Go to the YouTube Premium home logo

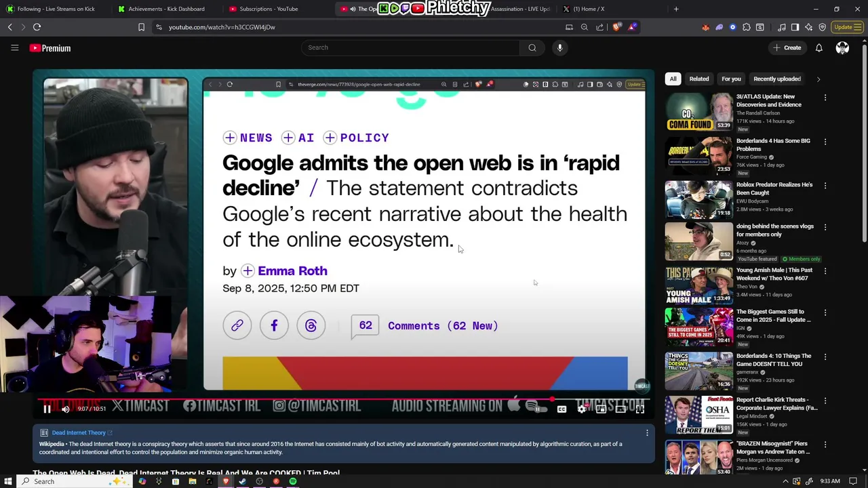[50, 48]
